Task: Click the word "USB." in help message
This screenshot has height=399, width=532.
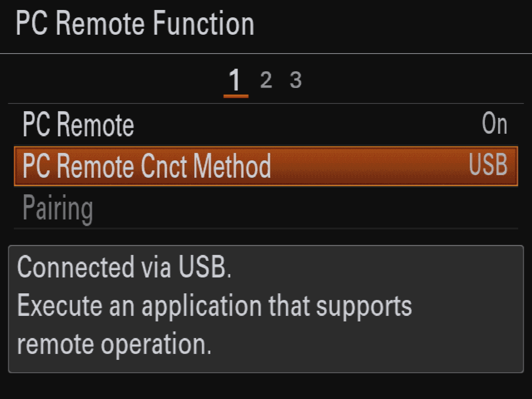Action: (x=205, y=267)
